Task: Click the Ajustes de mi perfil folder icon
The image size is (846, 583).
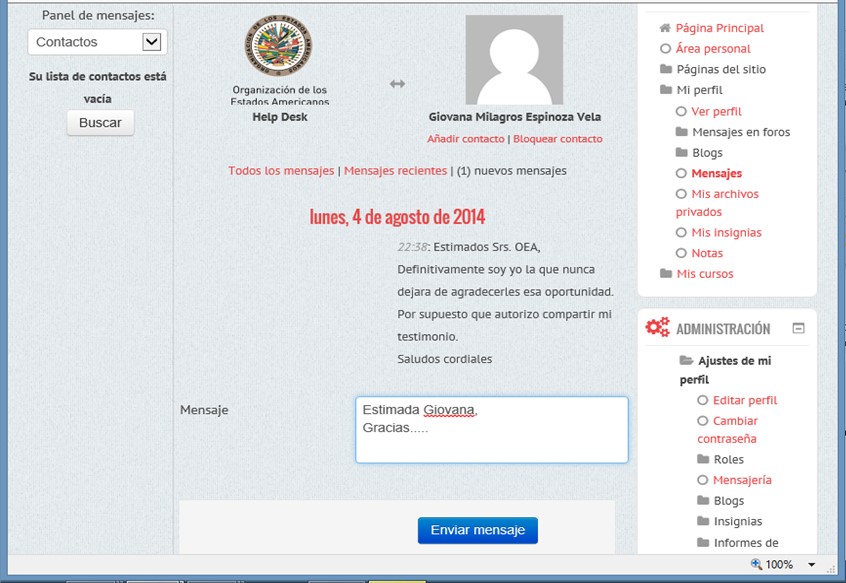Action: [x=686, y=360]
